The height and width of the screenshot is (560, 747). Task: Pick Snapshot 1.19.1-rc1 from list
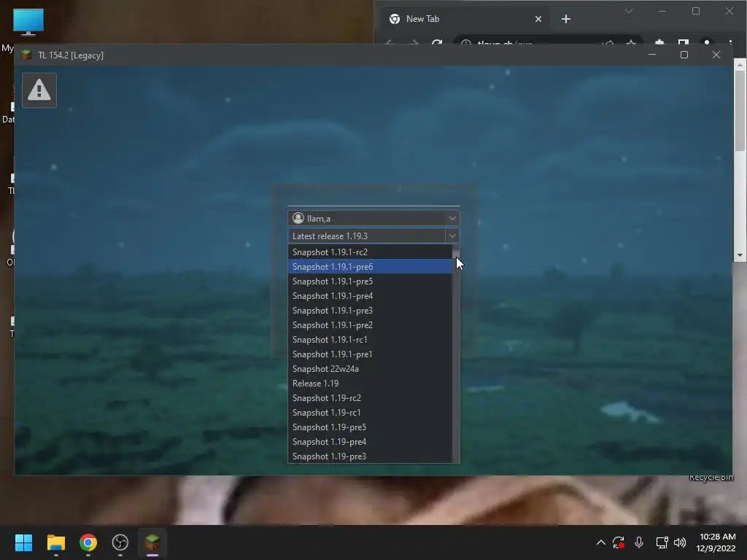tap(370, 340)
